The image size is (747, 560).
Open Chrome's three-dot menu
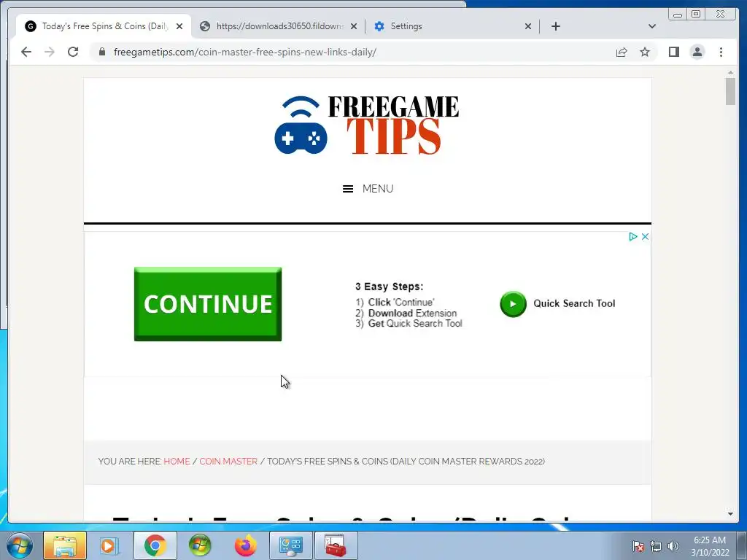721,52
